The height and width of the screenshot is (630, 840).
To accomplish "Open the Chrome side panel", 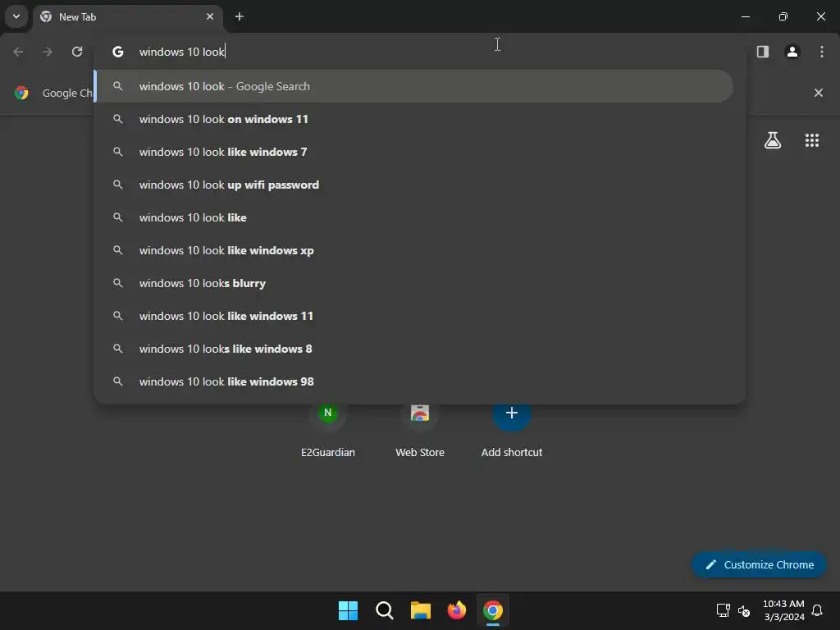I will point(763,52).
